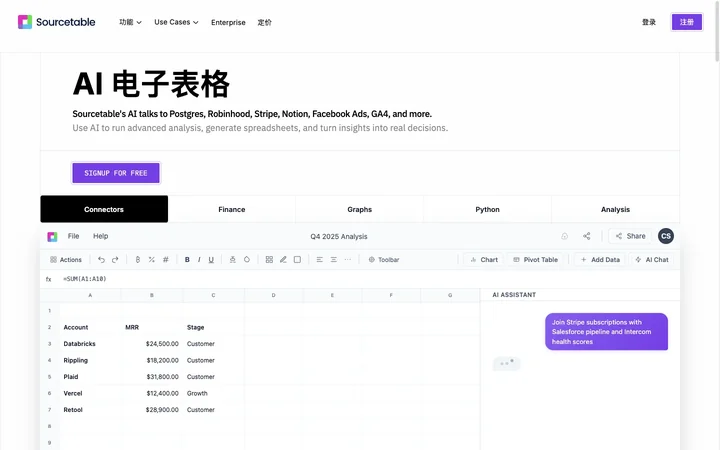Click the Stage column heading cell

pyautogui.click(x=214, y=327)
